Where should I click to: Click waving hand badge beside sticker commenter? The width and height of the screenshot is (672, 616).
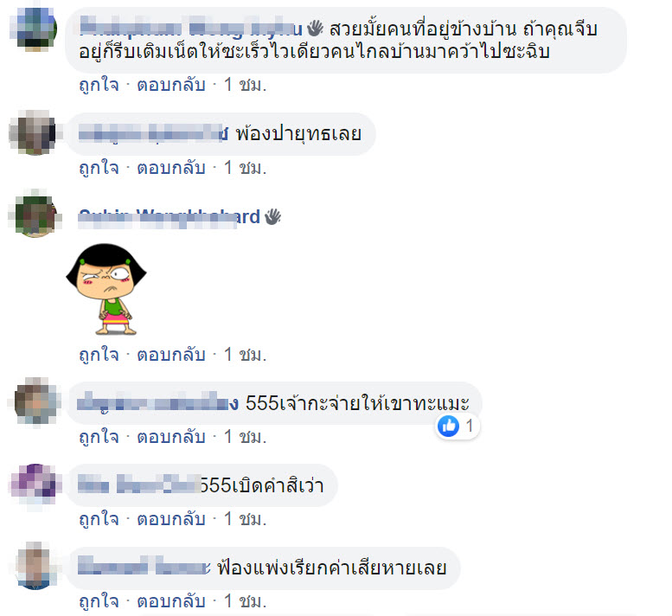point(272,216)
